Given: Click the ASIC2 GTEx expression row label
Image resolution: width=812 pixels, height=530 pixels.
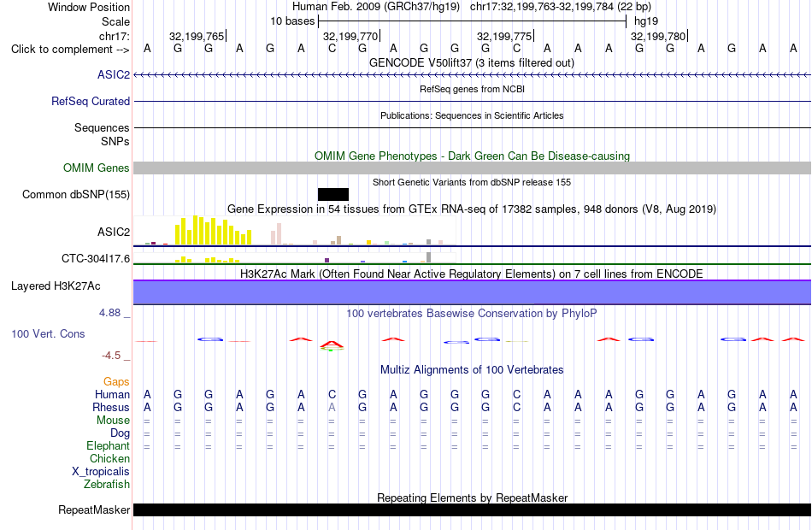Looking at the screenshot, I should coord(114,233).
